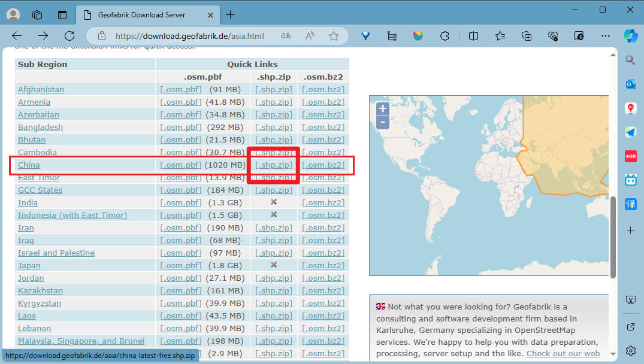Screen dimensions: 644x364
Task: Go forward to the next page
Action: point(43,36)
